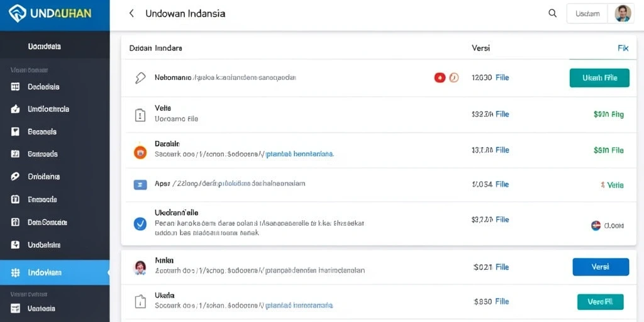Click the Velle document file icon
The image size is (644, 322).
(140, 115)
